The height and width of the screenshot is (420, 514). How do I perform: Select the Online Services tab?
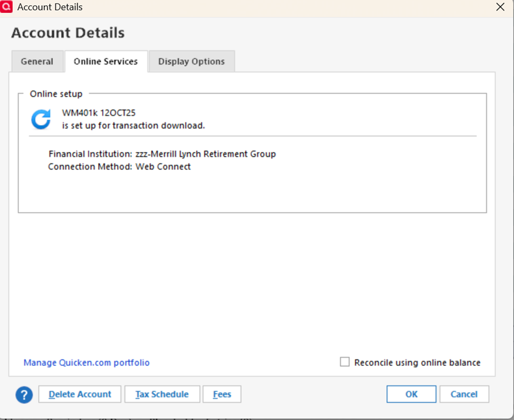click(x=106, y=61)
